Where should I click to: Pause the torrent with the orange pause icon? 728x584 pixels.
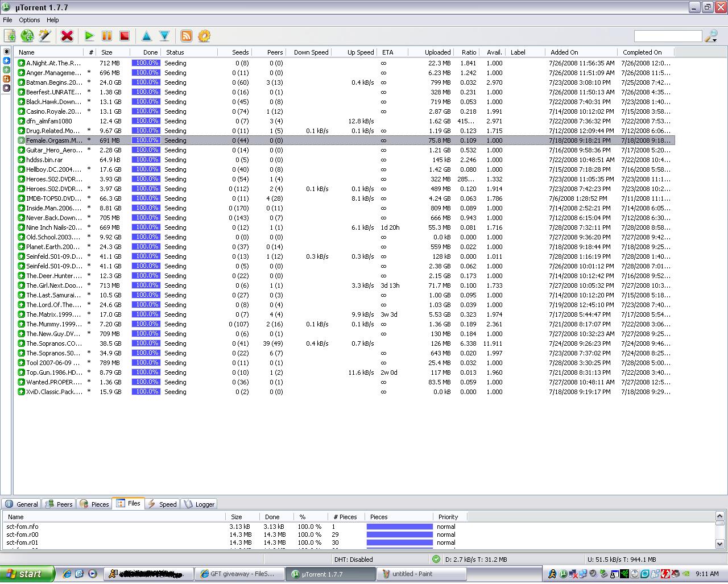pyautogui.click(x=107, y=36)
